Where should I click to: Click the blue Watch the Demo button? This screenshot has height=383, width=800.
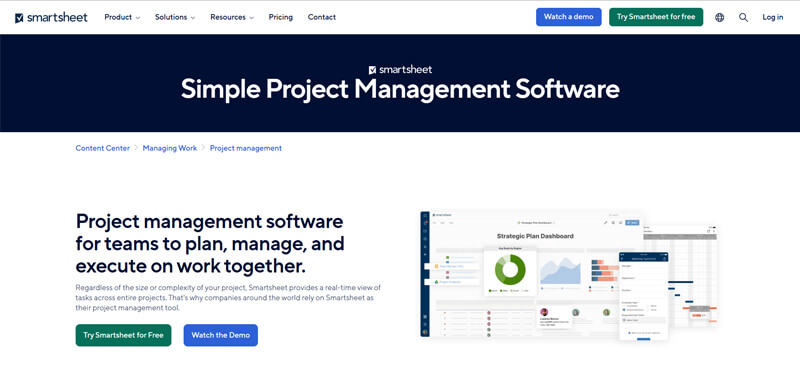[221, 335]
